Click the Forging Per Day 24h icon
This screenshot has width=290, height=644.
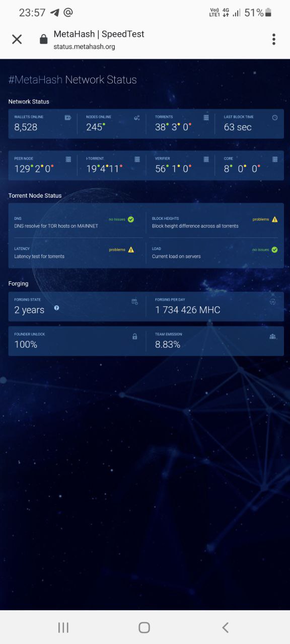272,301
